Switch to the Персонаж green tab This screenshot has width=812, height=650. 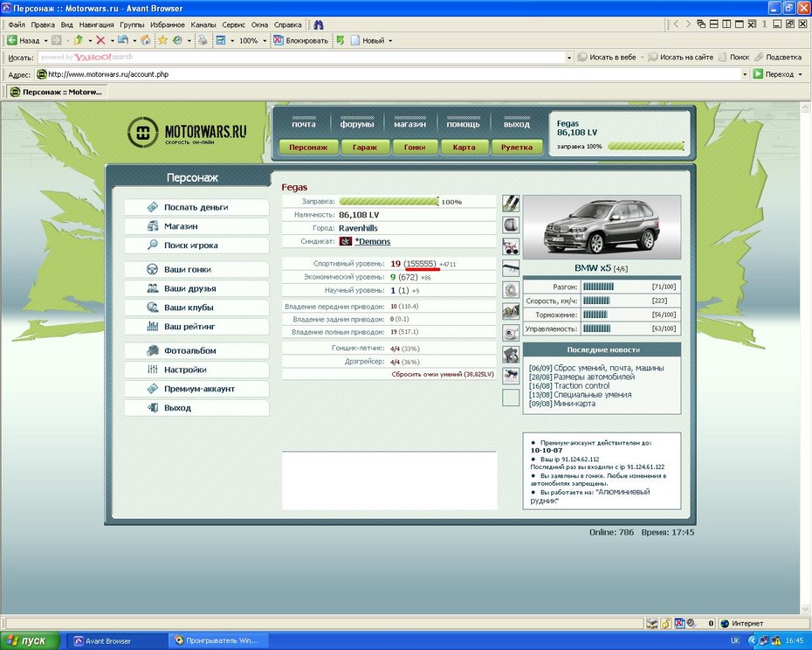click(308, 147)
